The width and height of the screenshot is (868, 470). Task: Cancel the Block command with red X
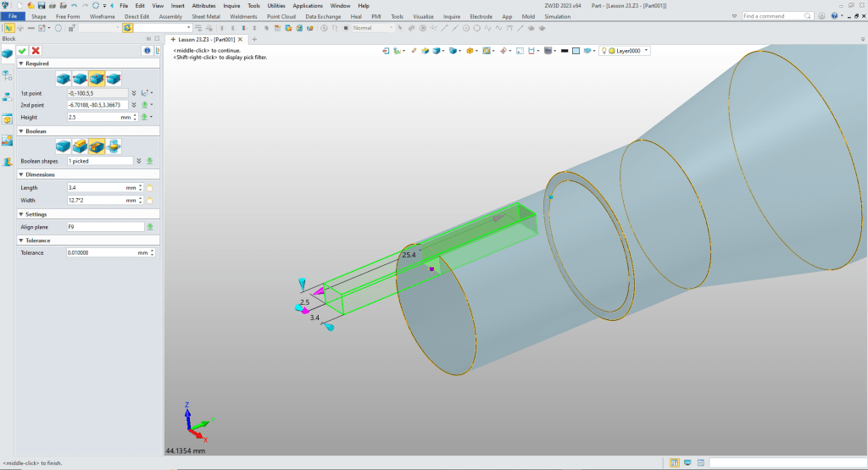click(36, 51)
